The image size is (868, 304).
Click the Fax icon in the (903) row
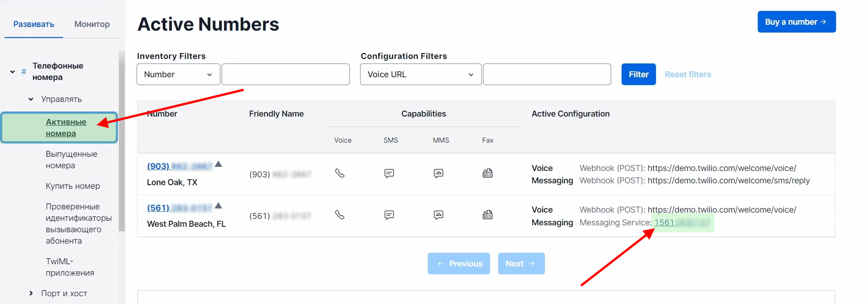coord(488,173)
